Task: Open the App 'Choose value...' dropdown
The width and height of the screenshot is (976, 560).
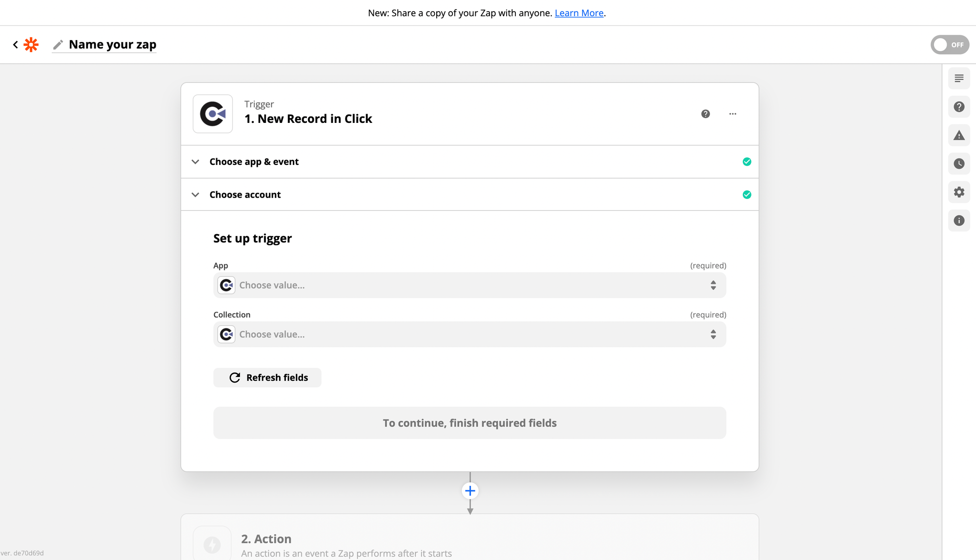Action: click(469, 285)
